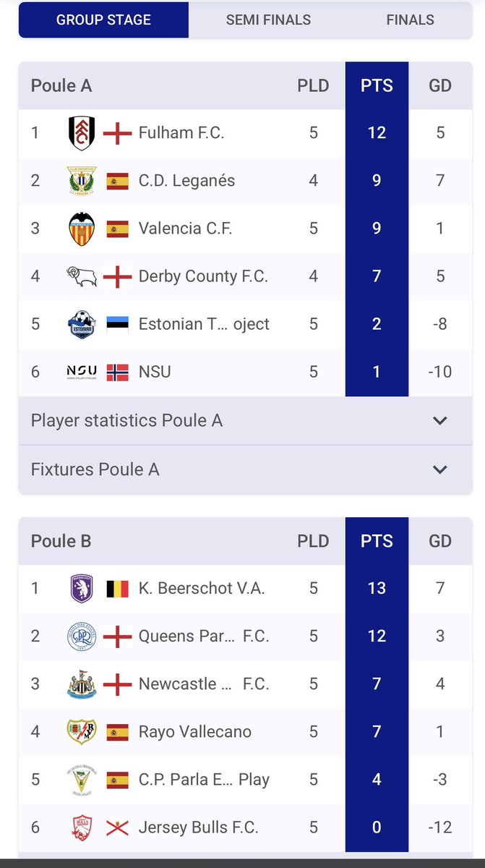Click the Newcastle United crest
The image size is (485, 868).
[x=82, y=684]
